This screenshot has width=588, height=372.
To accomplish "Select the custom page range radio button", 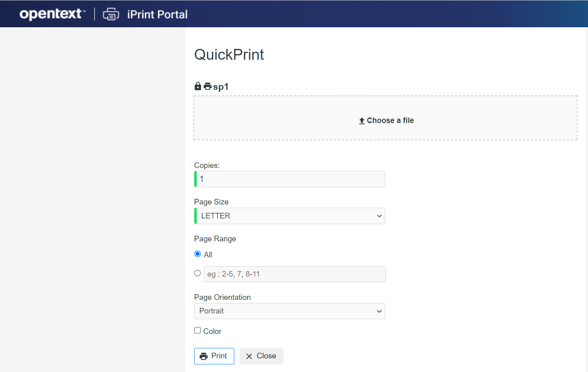I will point(197,273).
